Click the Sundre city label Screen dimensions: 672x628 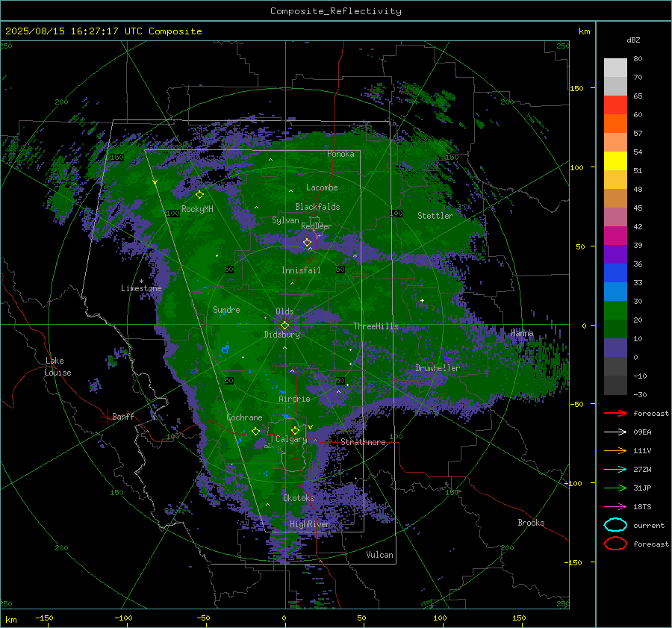coord(226,310)
